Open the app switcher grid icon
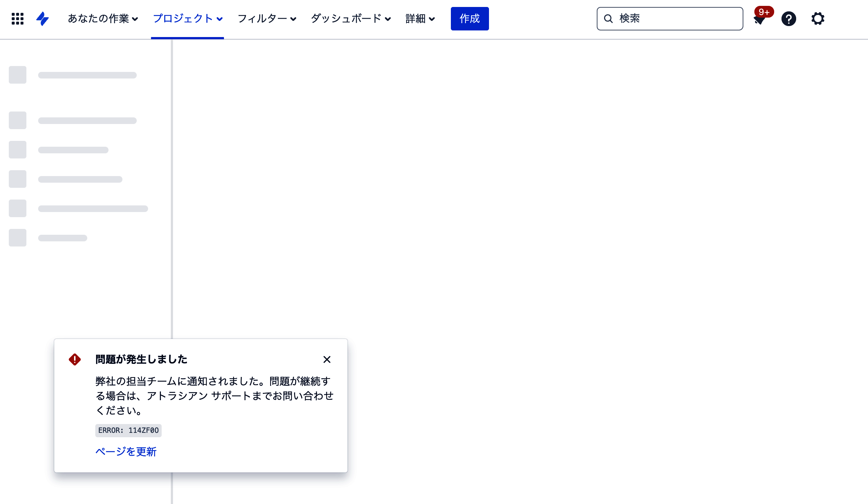This screenshot has height=504, width=868. [18, 19]
